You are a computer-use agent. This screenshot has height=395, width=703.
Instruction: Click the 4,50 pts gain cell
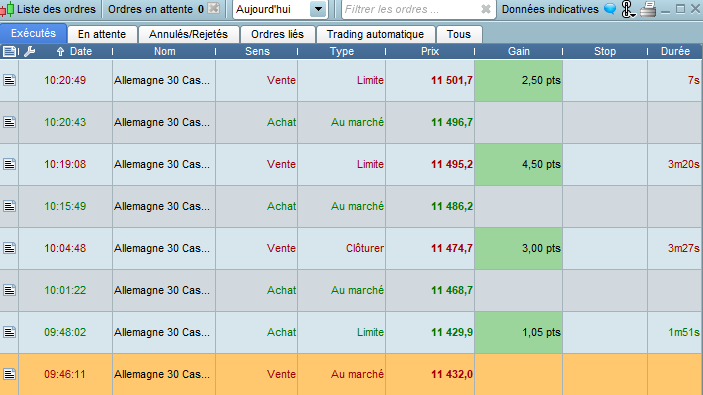point(518,164)
